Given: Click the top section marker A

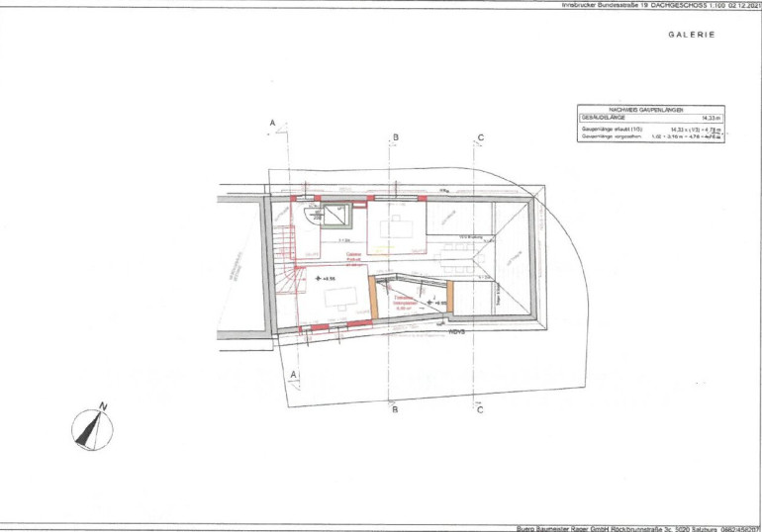Looking at the screenshot, I should tap(271, 123).
